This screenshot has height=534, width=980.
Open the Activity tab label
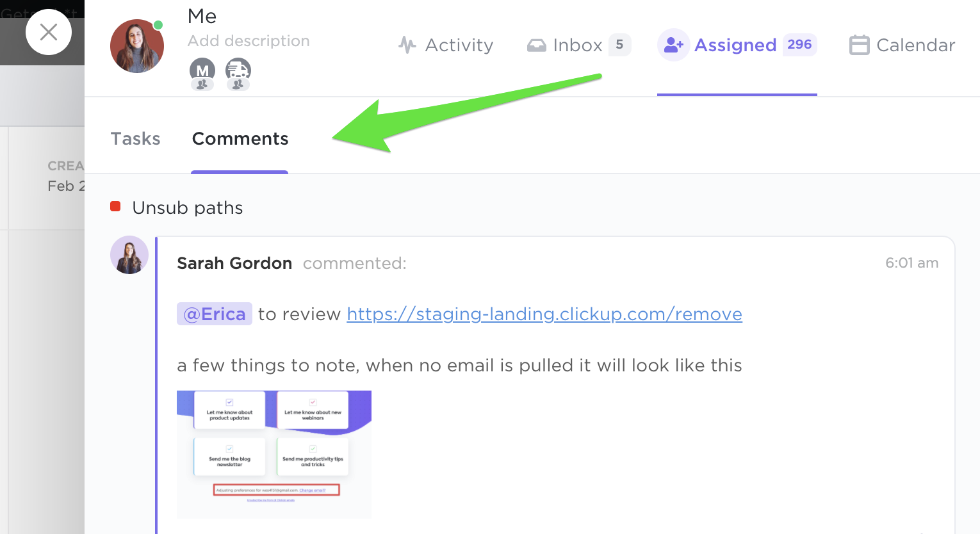point(459,45)
